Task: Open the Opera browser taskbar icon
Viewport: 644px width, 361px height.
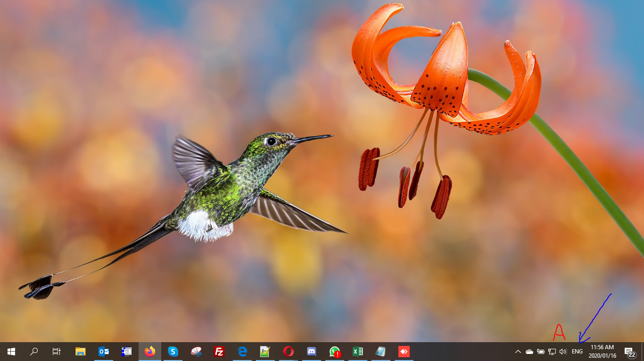Action: [x=289, y=352]
